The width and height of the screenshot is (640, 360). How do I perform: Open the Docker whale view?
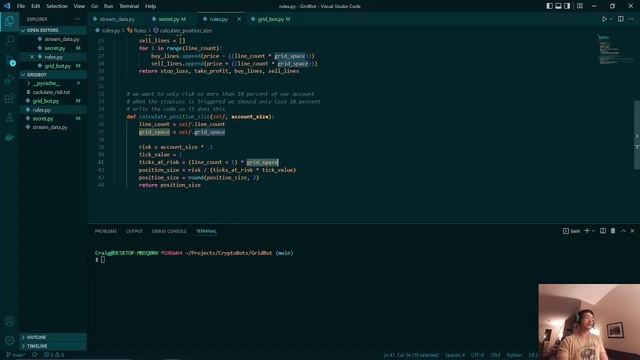tap(9, 137)
